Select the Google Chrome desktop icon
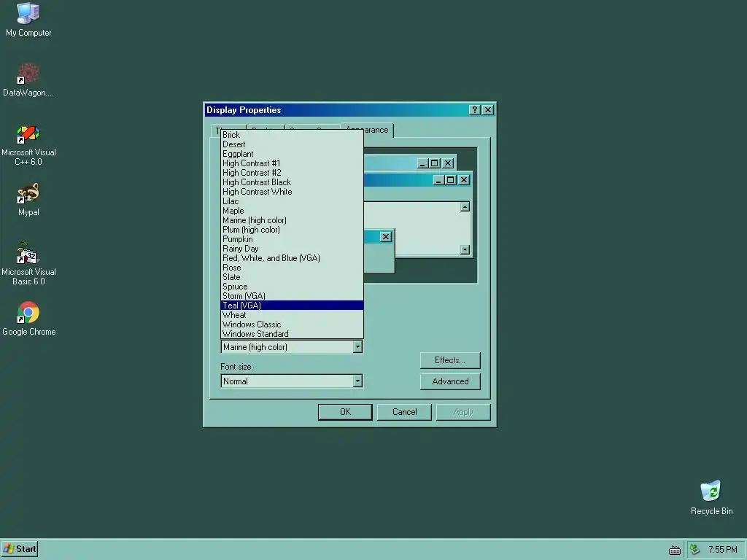The width and height of the screenshot is (747, 560). pyautogui.click(x=28, y=319)
